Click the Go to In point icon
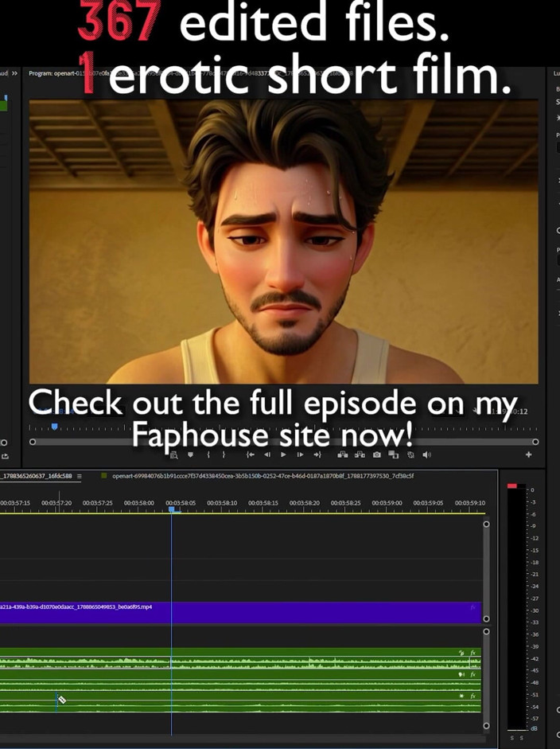Image resolution: width=560 pixels, height=749 pixels. 250,454
